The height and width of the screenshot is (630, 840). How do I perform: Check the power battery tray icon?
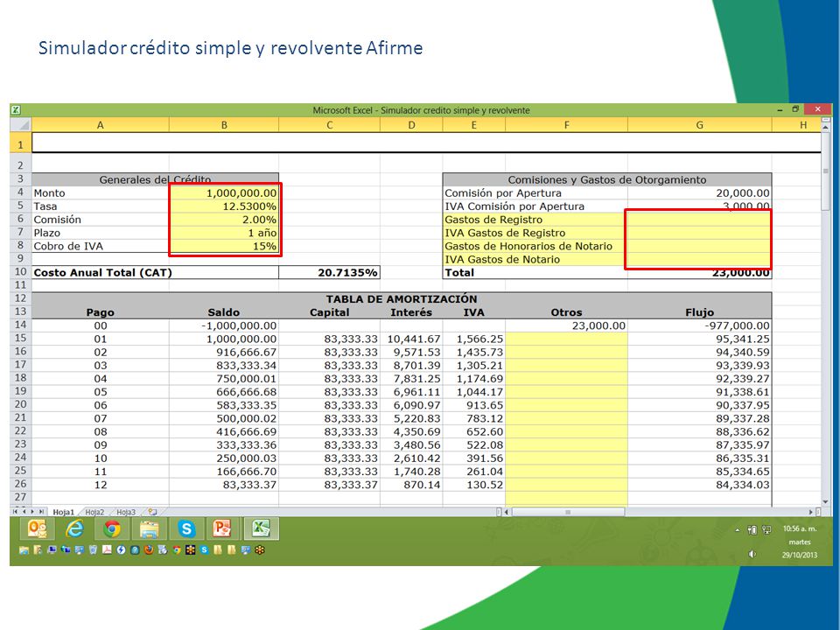coord(752,530)
